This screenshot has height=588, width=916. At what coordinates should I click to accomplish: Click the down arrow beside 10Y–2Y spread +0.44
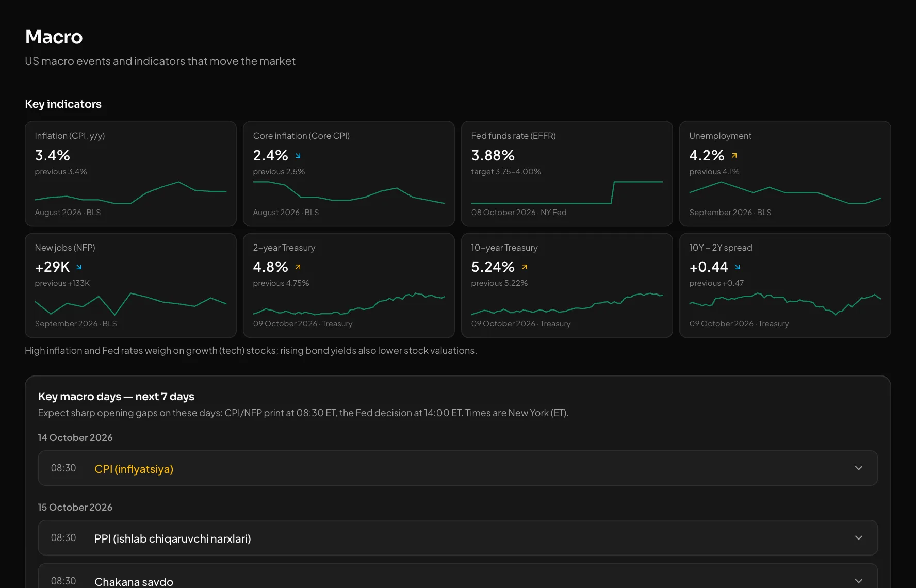(737, 267)
